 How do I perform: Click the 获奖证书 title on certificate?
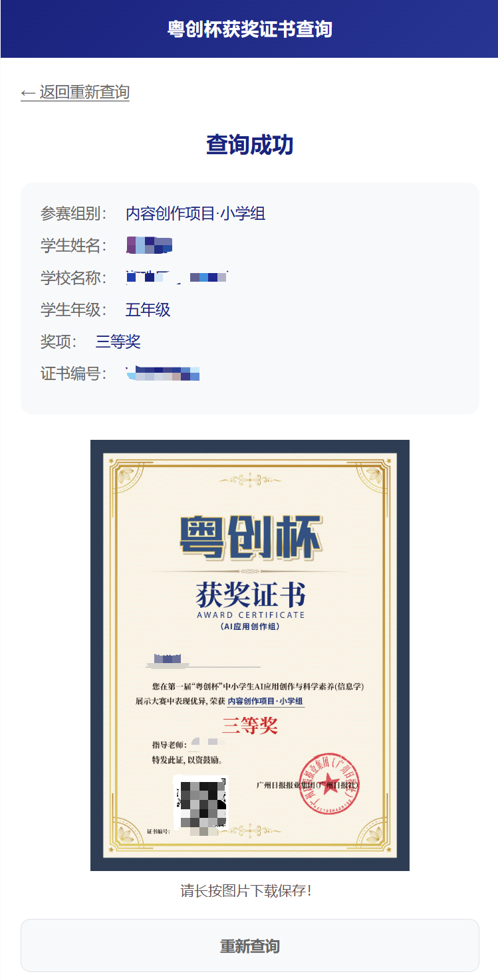[251, 595]
